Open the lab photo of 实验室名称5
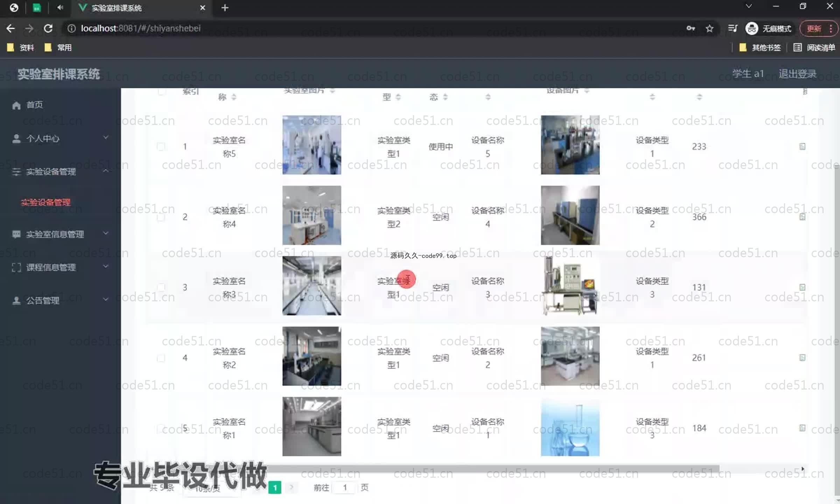Viewport: 840px width, 504px height. tap(312, 145)
